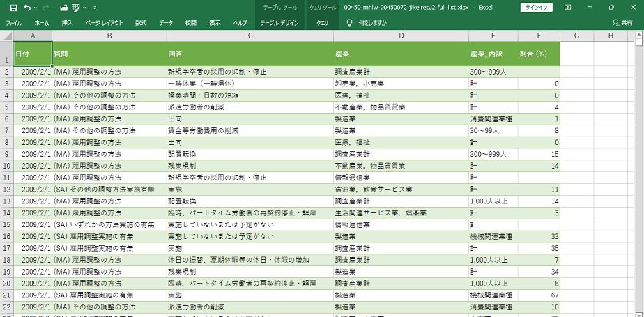Open the undo history dropdown arrow

click(35, 8)
